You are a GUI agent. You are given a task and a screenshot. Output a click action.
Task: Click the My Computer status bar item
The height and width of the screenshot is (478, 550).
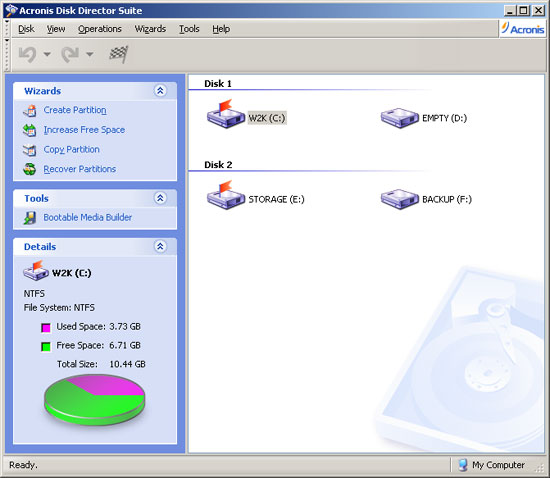click(x=491, y=465)
